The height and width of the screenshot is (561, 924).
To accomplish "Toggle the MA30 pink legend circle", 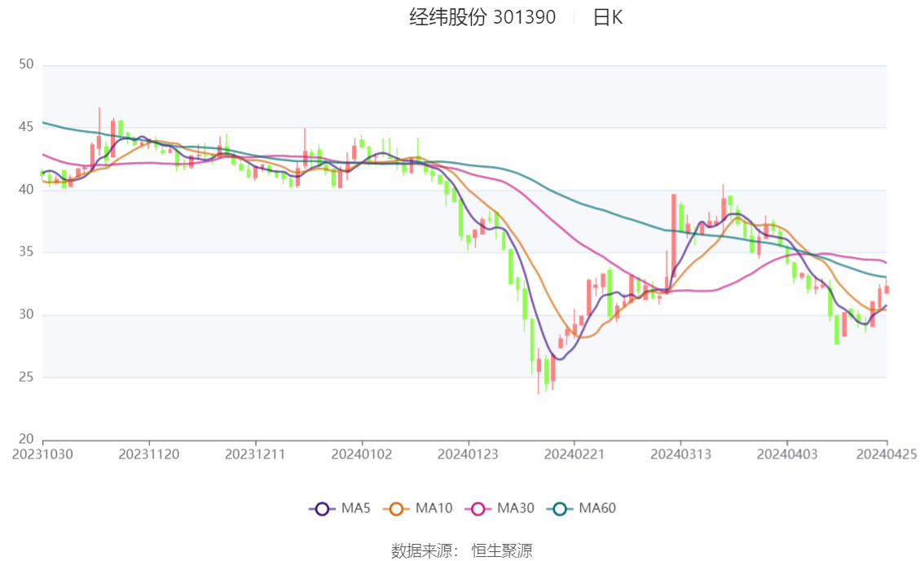I will coord(478,509).
